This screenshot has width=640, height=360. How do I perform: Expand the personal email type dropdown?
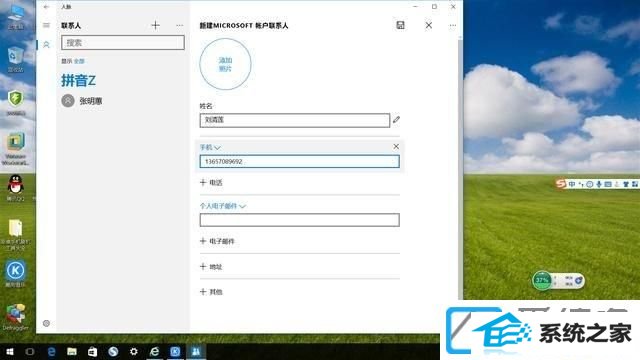click(x=223, y=206)
